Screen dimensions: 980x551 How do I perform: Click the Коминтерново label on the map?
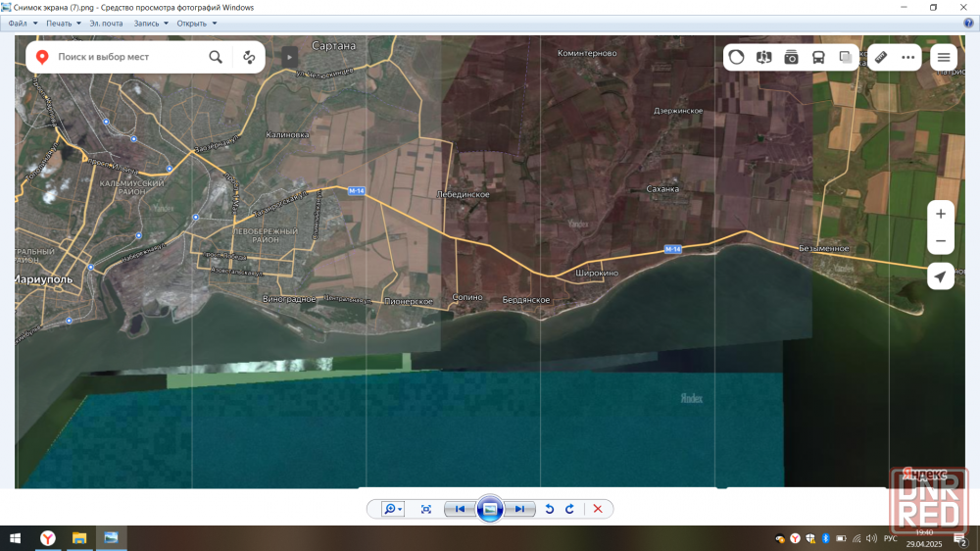[x=587, y=53]
